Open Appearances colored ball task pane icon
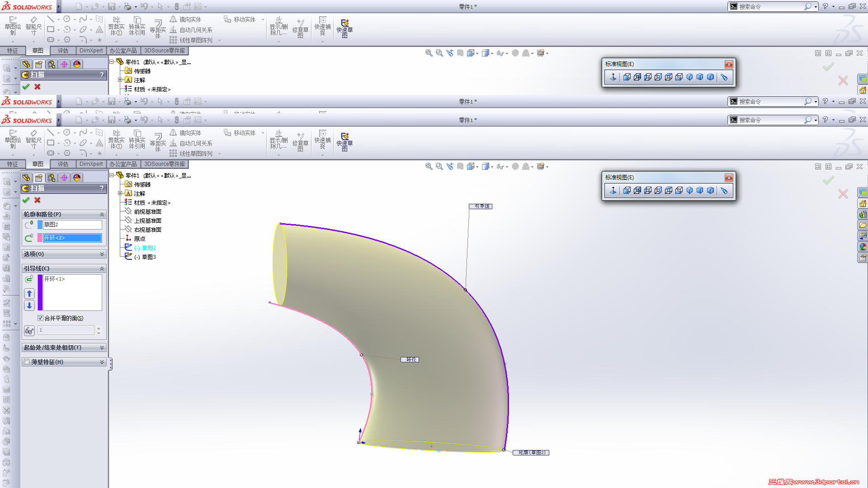 tap(863, 247)
